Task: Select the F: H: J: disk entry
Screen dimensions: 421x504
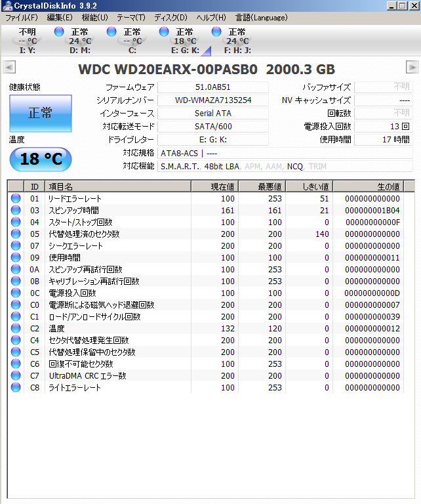Action: tap(237, 41)
